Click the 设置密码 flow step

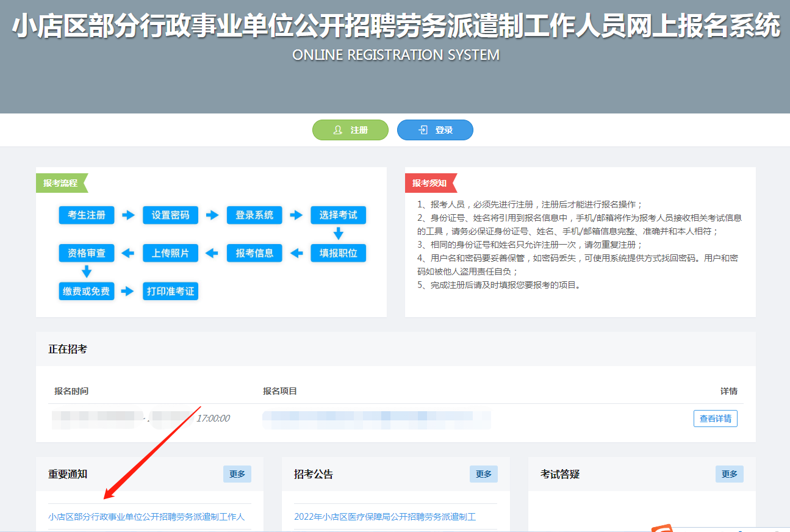click(x=170, y=215)
